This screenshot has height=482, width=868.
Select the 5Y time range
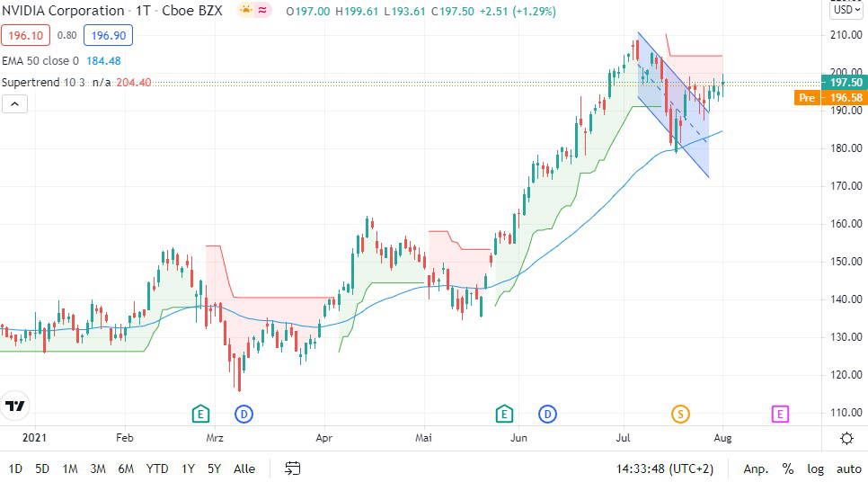(x=214, y=469)
